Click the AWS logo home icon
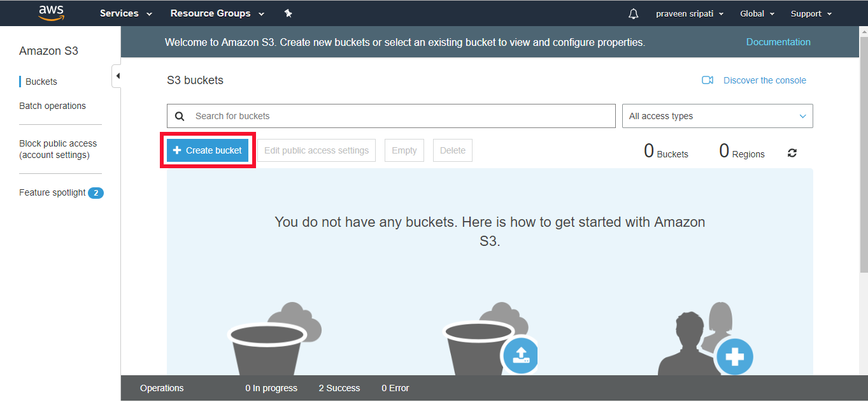Viewport: 868px width, 402px height. click(51, 13)
